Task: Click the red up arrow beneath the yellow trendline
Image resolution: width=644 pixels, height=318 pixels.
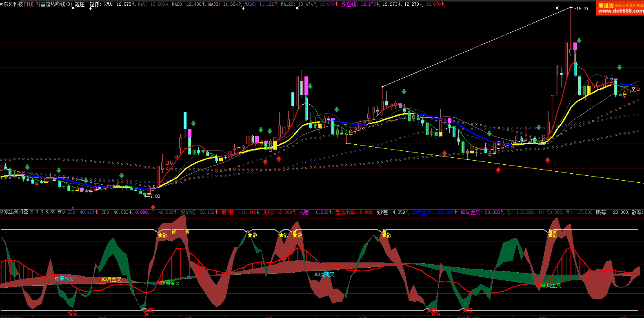Action: [498, 170]
